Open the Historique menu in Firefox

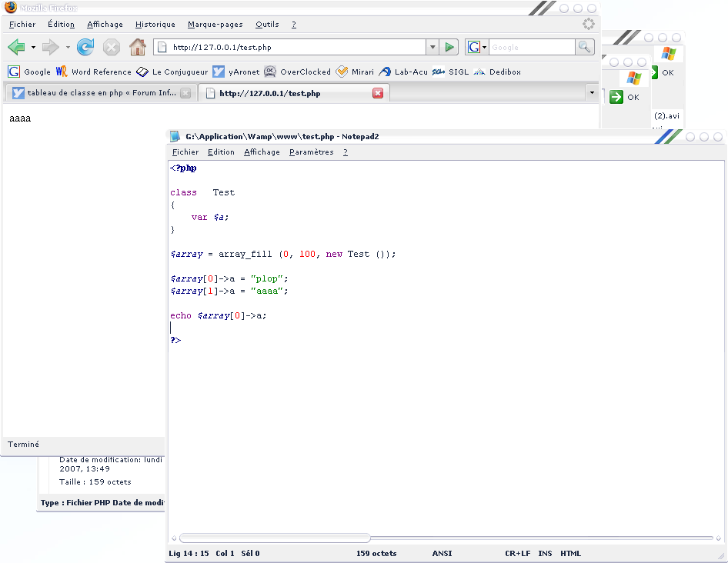click(x=155, y=25)
